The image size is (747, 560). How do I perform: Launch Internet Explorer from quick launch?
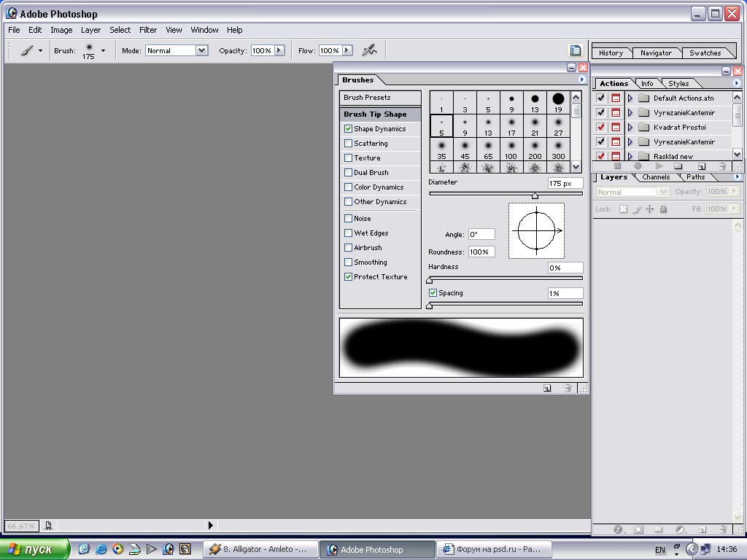click(x=101, y=549)
